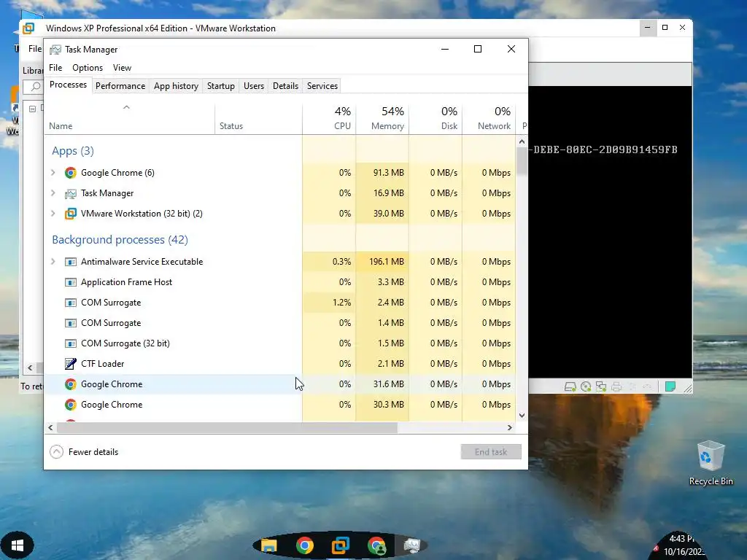Click the VMware Workstation title bar logo
The width and height of the screenshot is (747, 560).
click(29, 28)
